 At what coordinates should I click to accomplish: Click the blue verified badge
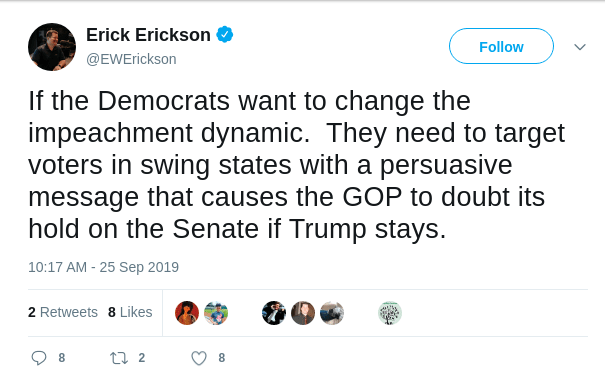[x=225, y=35]
